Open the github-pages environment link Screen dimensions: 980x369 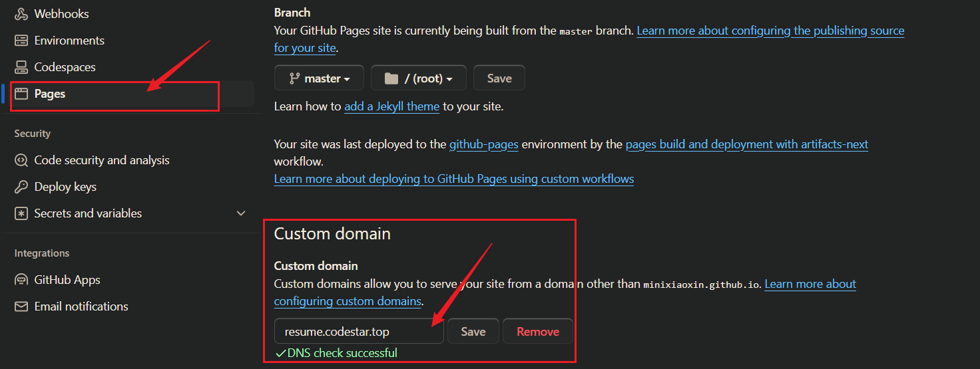pyautogui.click(x=484, y=144)
